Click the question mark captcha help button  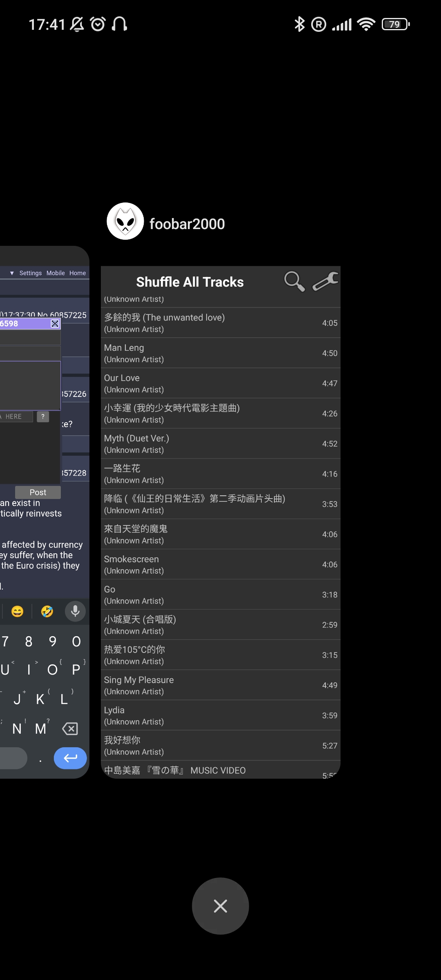click(x=43, y=416)
